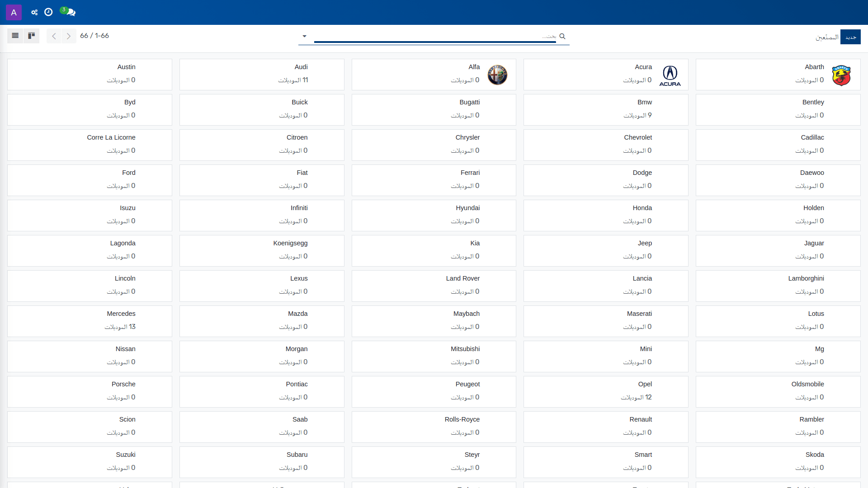Open the Land Rover brand card

pyautogui.click(x=434, y=286)
